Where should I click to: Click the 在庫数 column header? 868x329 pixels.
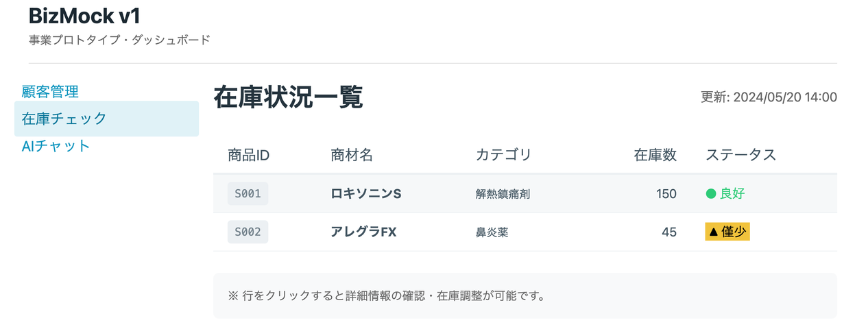655,155
